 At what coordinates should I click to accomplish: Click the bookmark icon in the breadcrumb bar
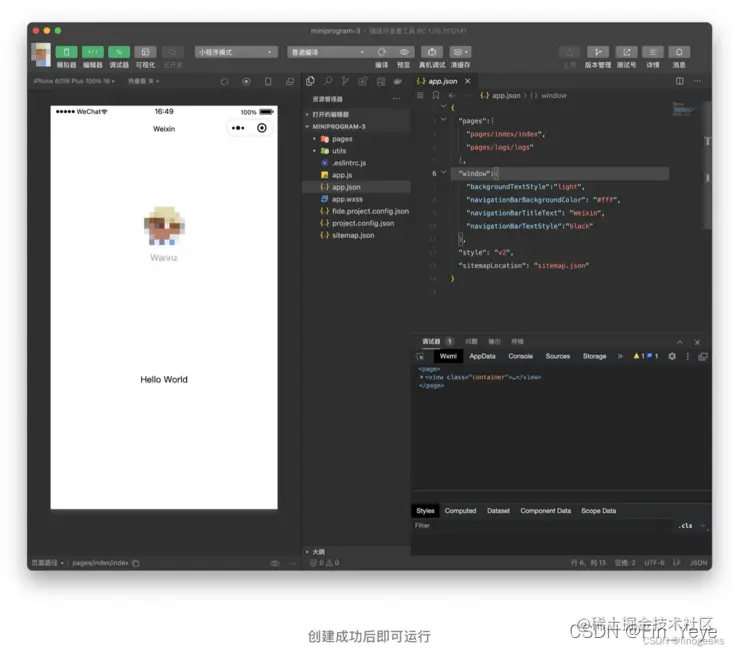(x=436, y=95)
